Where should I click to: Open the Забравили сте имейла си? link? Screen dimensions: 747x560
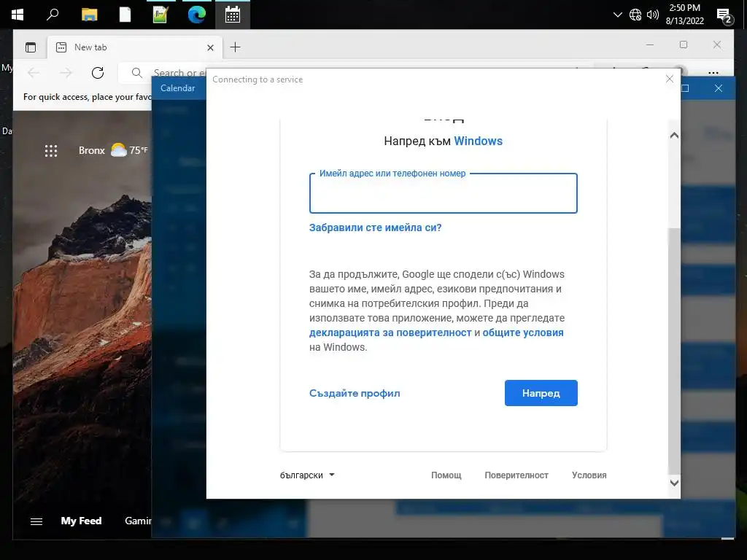pos(376,227)
